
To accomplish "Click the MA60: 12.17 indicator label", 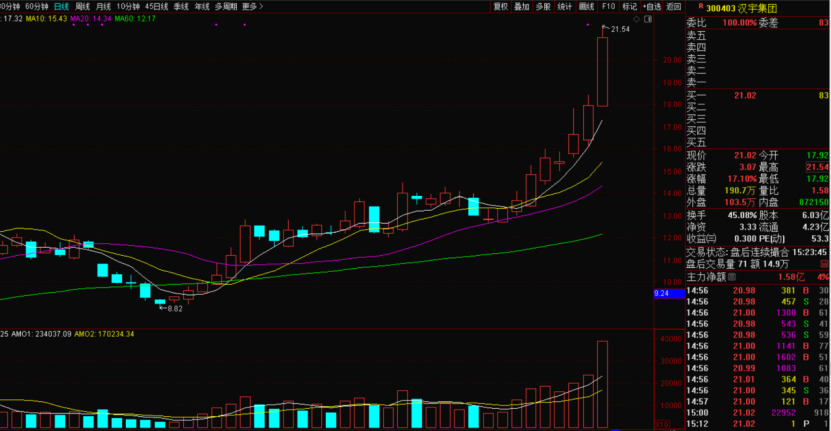I will pos(135,19).
